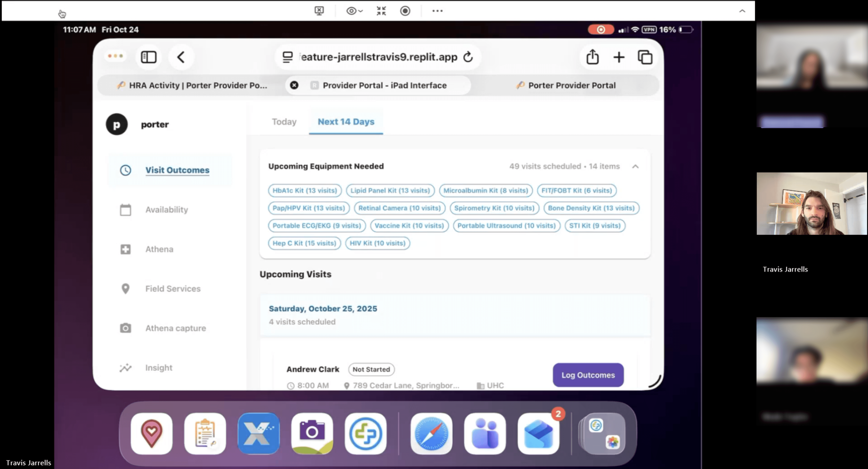This screenshot has height=469, width=868.
Task: Open the Camera app in the dock
Action: click(312, 433)
